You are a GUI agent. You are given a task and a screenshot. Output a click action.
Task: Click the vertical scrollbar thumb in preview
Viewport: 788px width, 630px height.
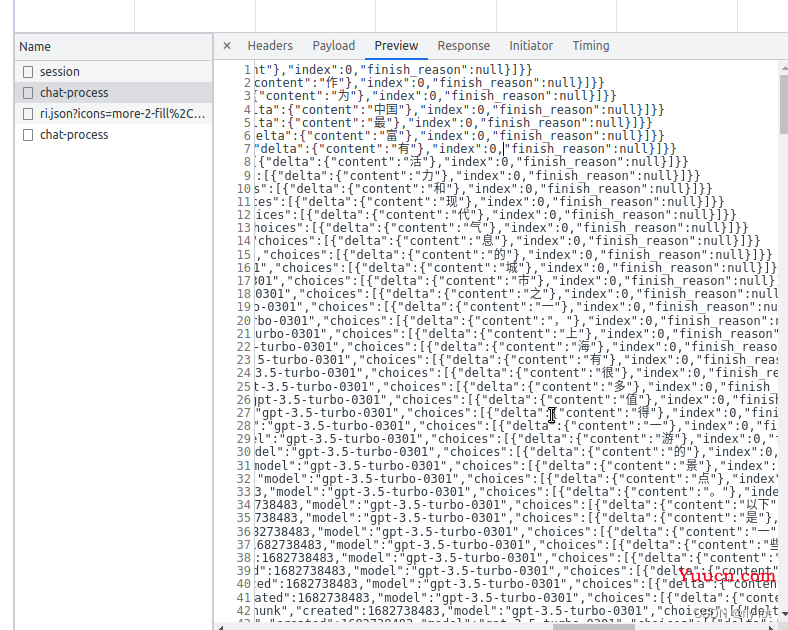(x=783, y=104)
